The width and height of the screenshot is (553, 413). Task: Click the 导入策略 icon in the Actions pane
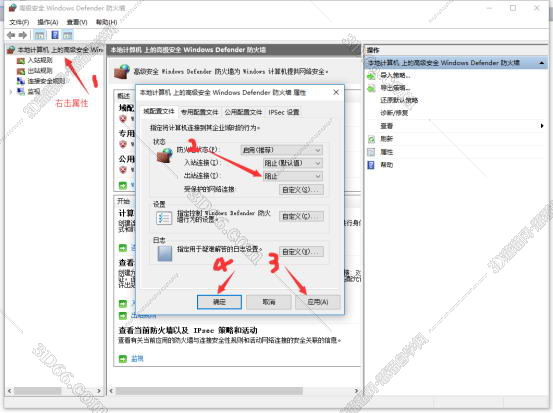click(371, 75)
